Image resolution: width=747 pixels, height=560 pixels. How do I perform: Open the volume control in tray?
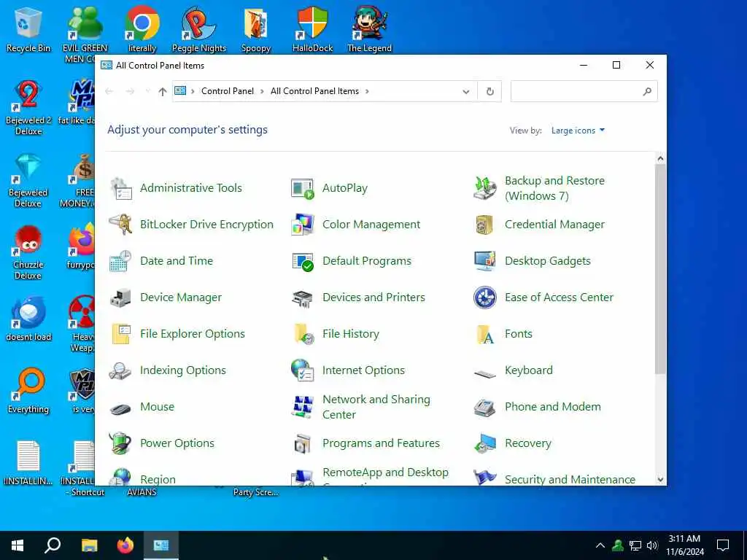[652, 545]
